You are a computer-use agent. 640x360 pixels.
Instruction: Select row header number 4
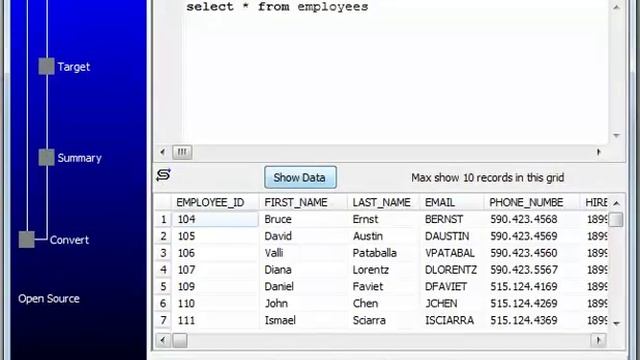163,270
